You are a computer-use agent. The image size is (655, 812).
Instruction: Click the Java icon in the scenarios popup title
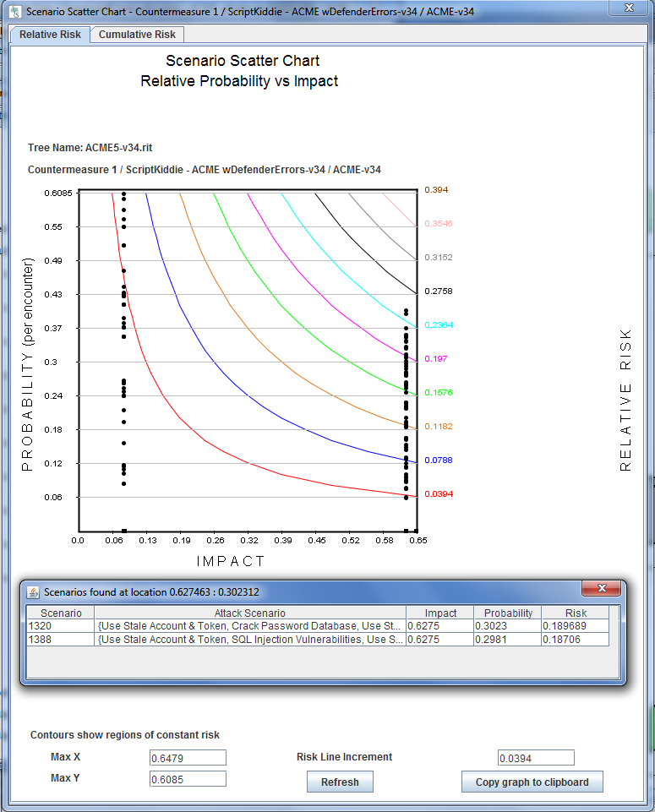33,592
